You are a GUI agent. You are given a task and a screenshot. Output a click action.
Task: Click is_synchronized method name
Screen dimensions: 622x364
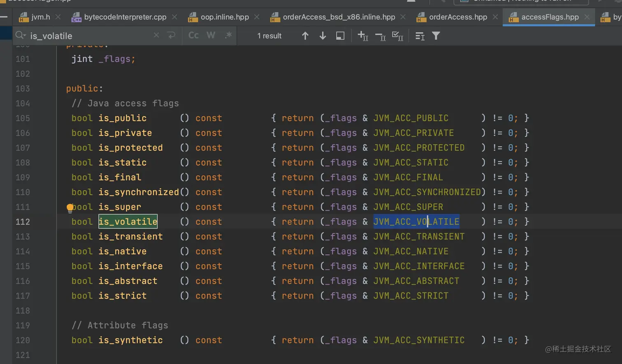(139, 192)
